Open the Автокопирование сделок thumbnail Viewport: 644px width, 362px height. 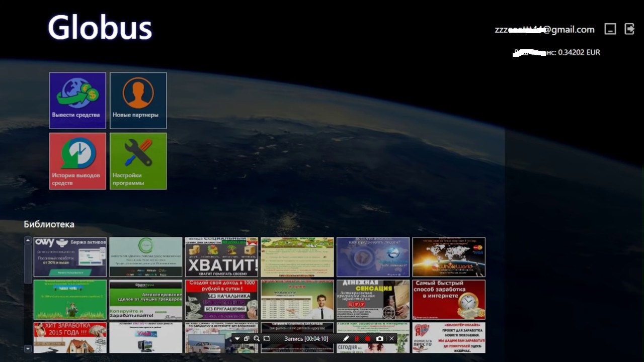(x=146, y=300)
